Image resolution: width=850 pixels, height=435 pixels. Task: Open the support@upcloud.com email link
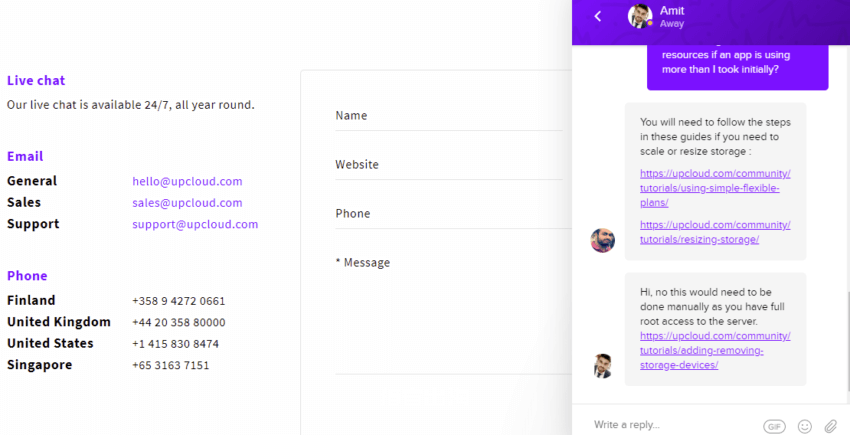pos(195,224)
